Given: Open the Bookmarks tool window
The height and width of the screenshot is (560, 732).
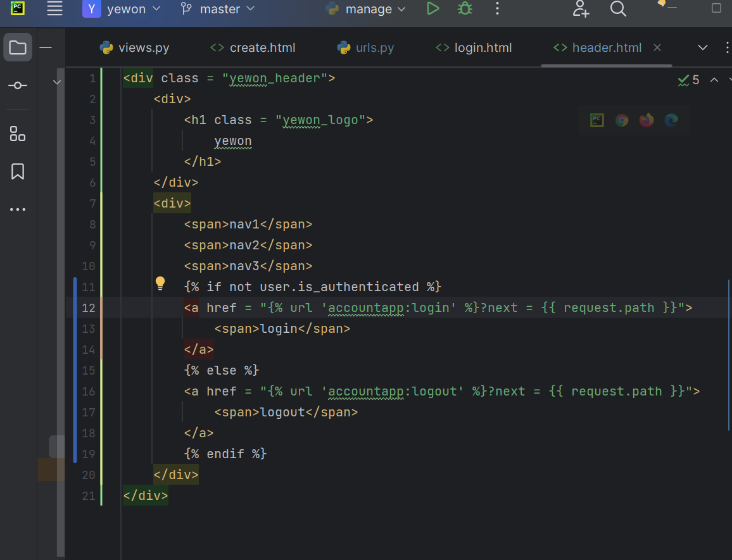Looking at the screenshot, I should point(18,171).
